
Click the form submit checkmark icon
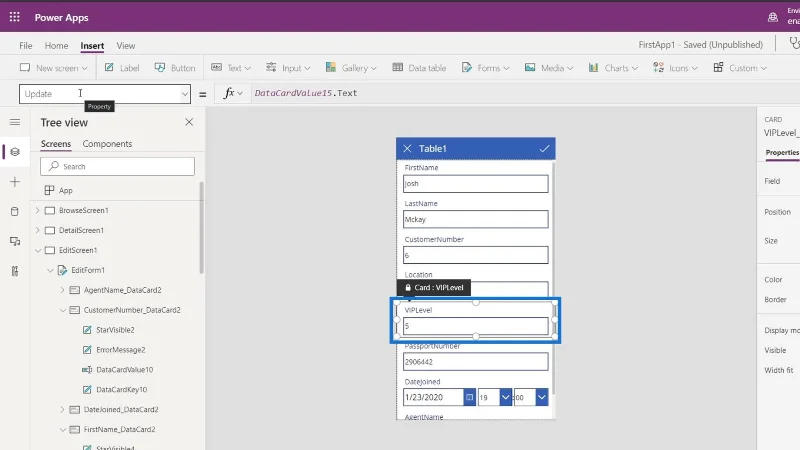click(544, 148)
